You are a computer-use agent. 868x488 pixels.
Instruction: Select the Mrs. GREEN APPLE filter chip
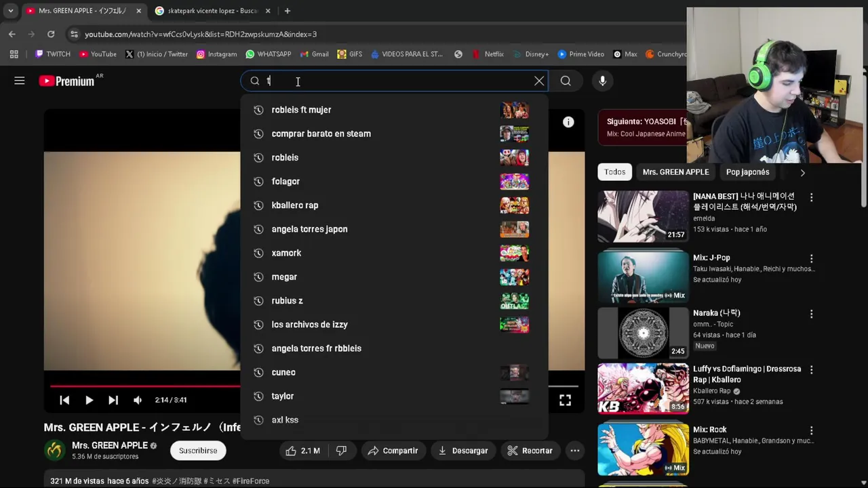[675, 172]
